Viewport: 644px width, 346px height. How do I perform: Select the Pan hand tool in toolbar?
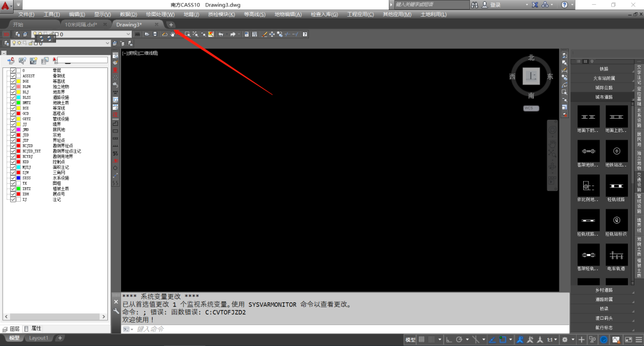pos(172,35)
